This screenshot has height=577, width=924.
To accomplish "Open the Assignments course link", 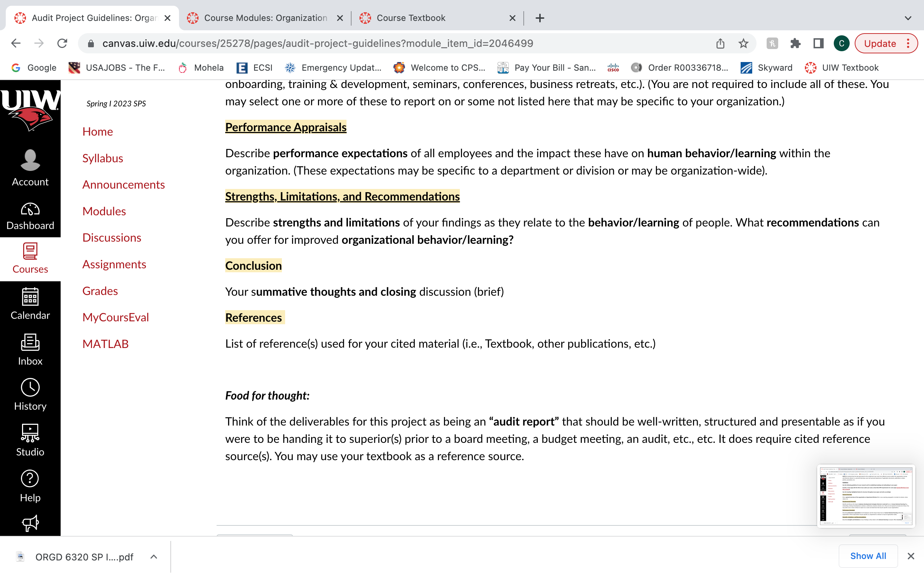I will tap(114, 264).
